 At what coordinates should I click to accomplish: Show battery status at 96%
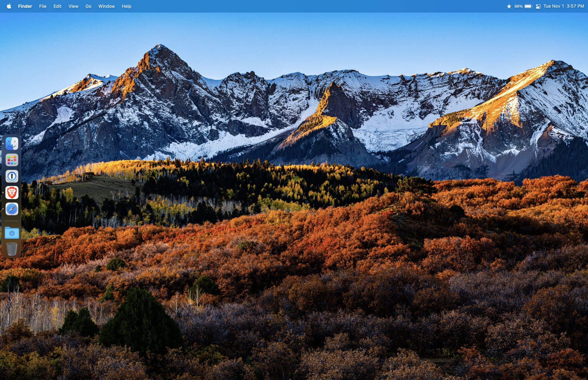[524, 6]
